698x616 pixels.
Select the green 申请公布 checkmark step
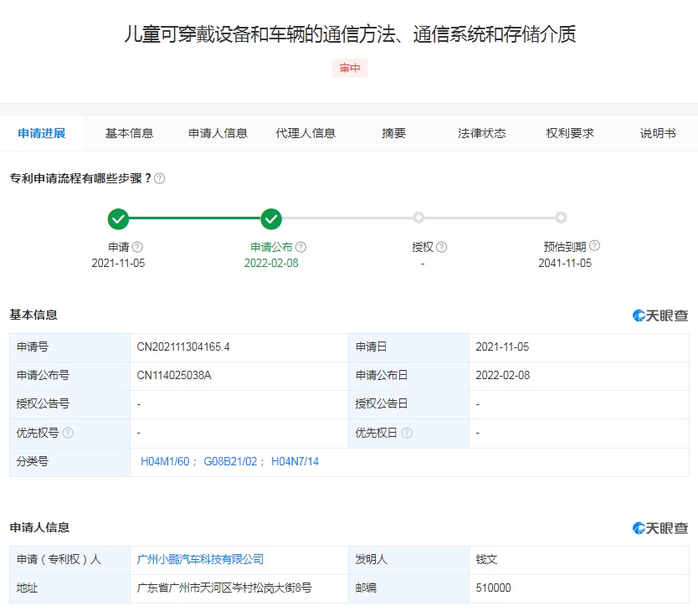271,219
